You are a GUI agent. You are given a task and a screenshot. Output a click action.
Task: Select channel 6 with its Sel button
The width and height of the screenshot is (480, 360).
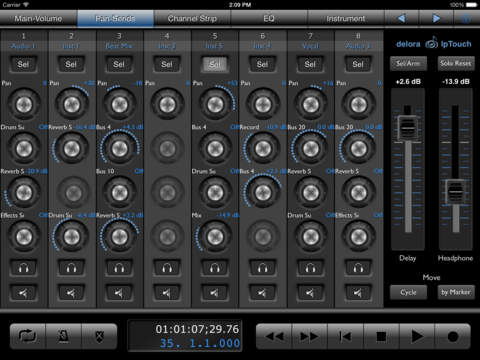tap(263, 64)
